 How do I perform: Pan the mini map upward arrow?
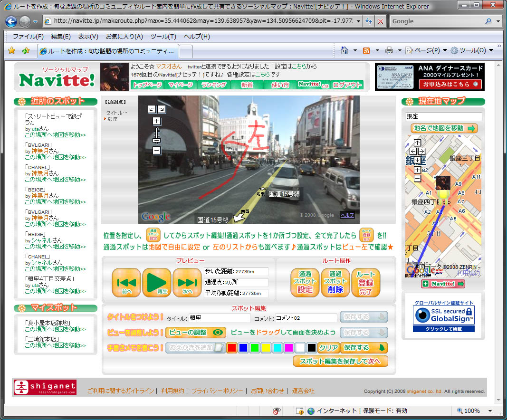coord(417,143)
